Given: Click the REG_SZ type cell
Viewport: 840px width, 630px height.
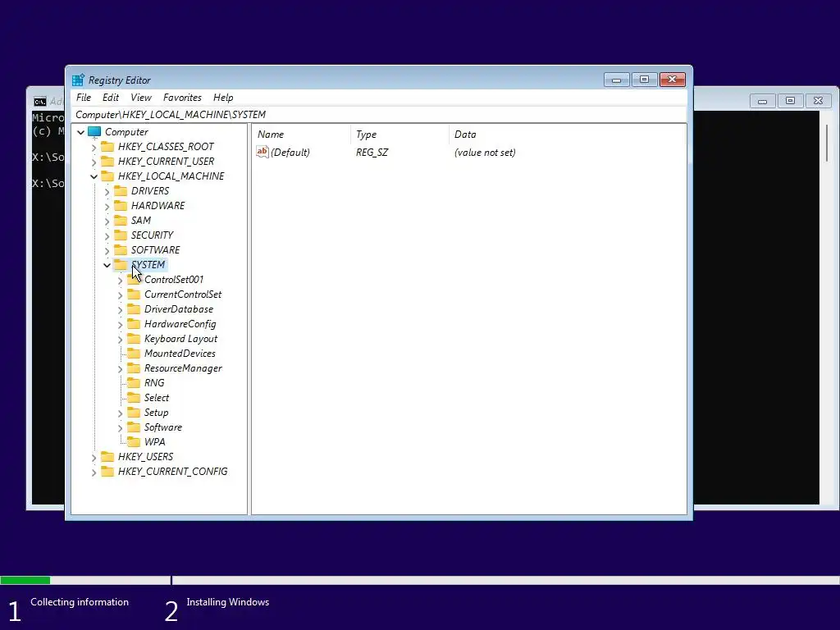Looking at the screenshot, I should (x=372, y=153).
